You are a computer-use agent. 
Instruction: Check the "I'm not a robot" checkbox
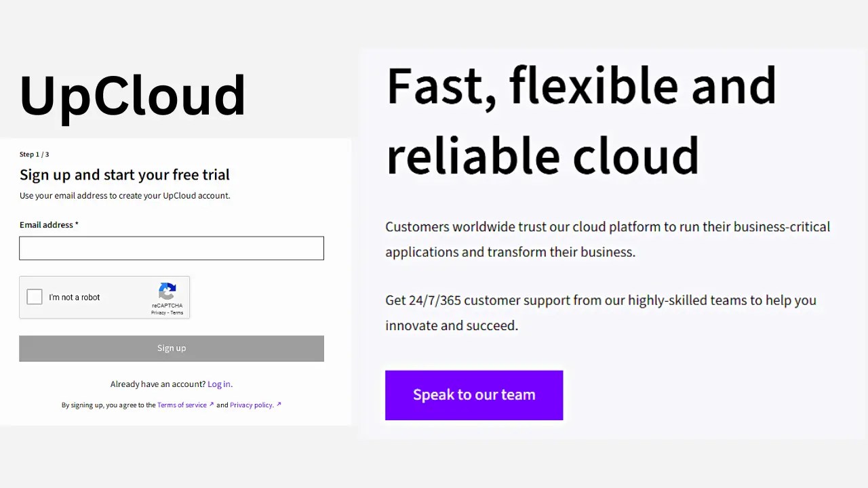34,296
